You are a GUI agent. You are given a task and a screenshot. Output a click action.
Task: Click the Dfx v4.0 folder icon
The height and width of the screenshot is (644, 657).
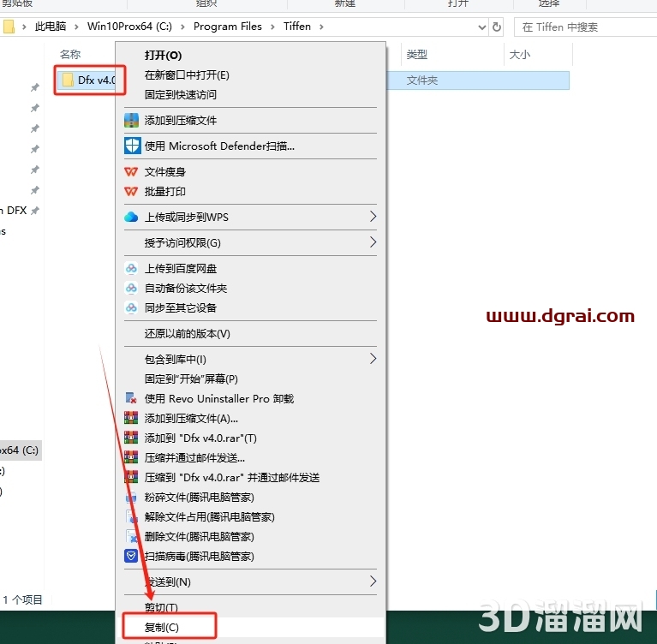(x=68, y=80)
